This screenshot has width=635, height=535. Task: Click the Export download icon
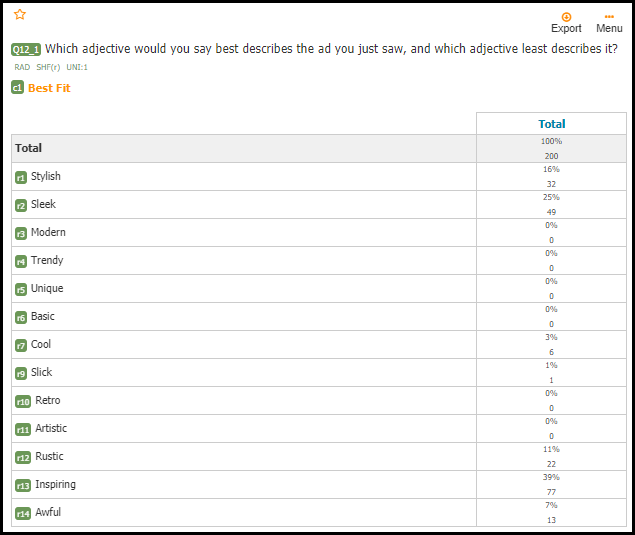click(566, 17)
